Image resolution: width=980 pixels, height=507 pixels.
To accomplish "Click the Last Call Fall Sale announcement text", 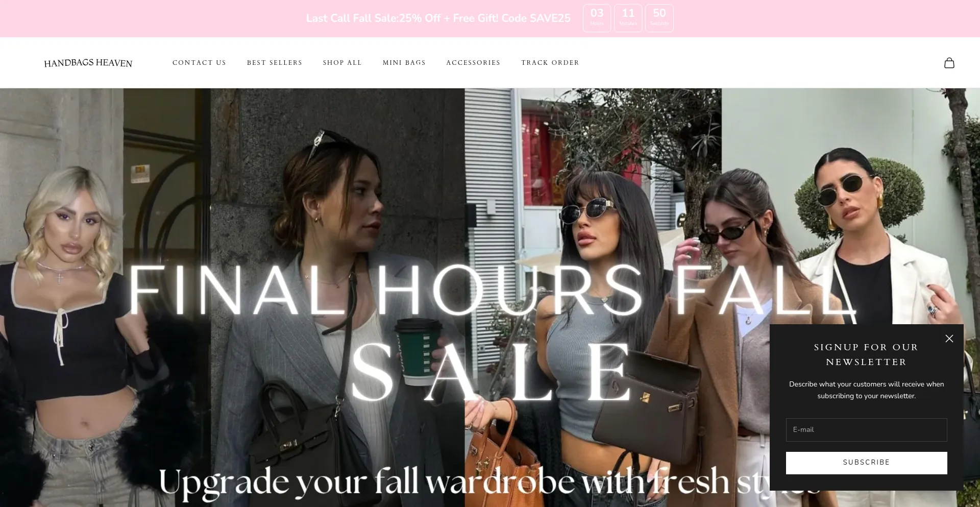I will [438, 18].
